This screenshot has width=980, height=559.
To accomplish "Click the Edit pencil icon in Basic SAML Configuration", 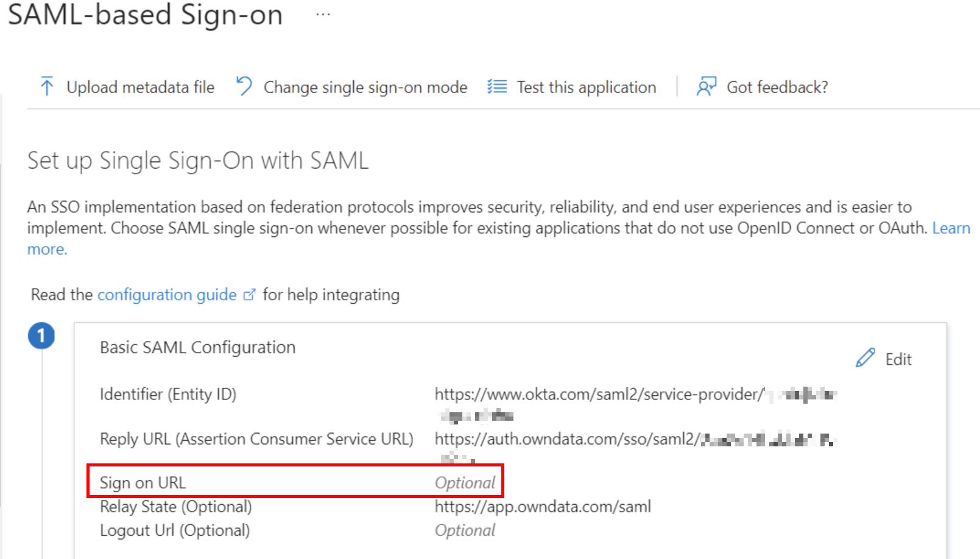I will 865,359.
